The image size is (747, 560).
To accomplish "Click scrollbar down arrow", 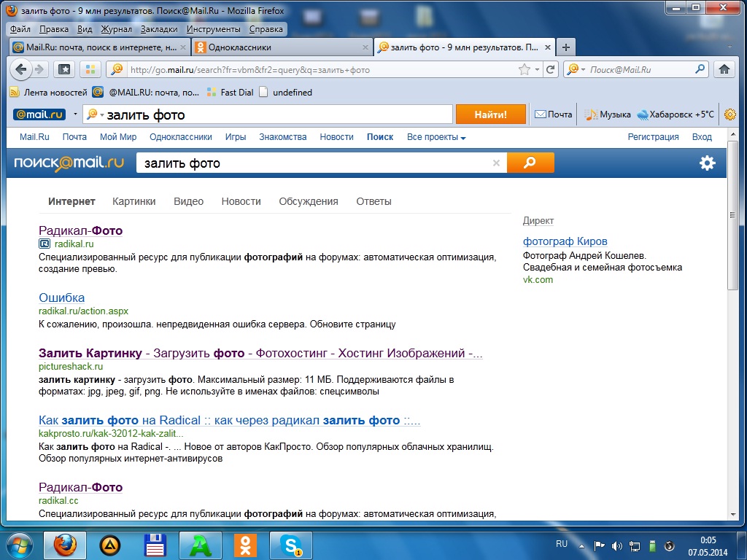I will coord(732,515).
